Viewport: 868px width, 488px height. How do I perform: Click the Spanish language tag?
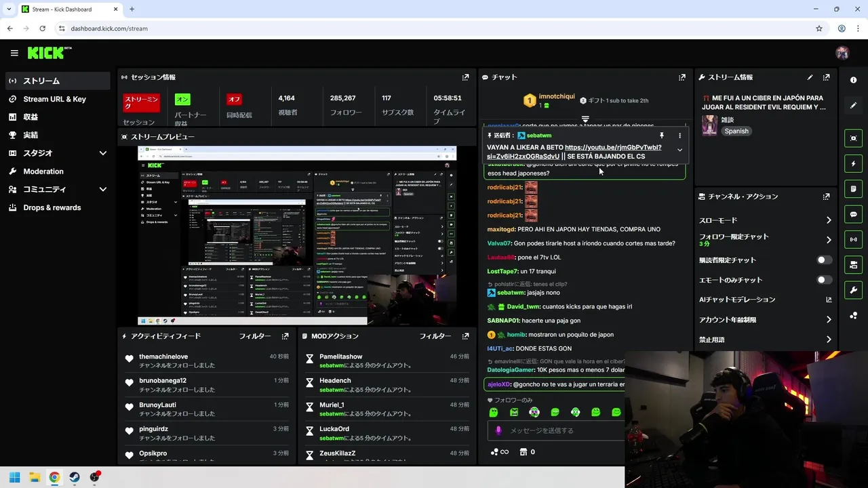coord(736,131)
